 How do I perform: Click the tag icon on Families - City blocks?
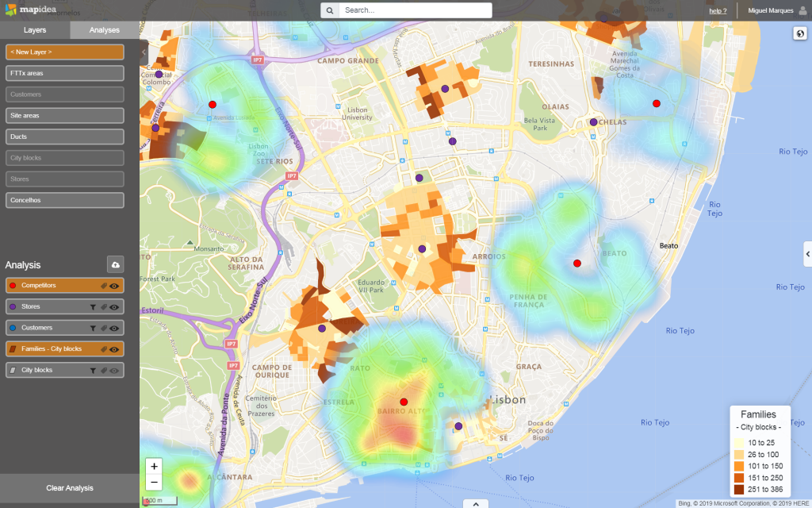pyautogui.click(x=104, y=349)
